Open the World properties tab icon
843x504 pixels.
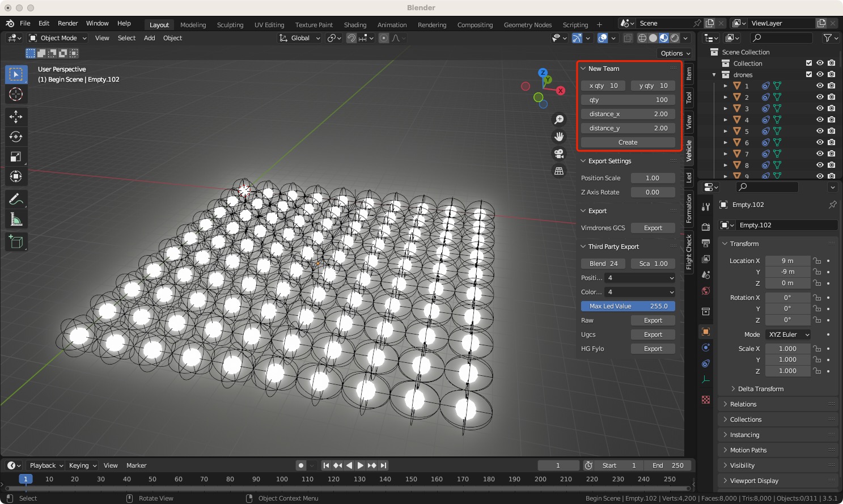point(706,291)
